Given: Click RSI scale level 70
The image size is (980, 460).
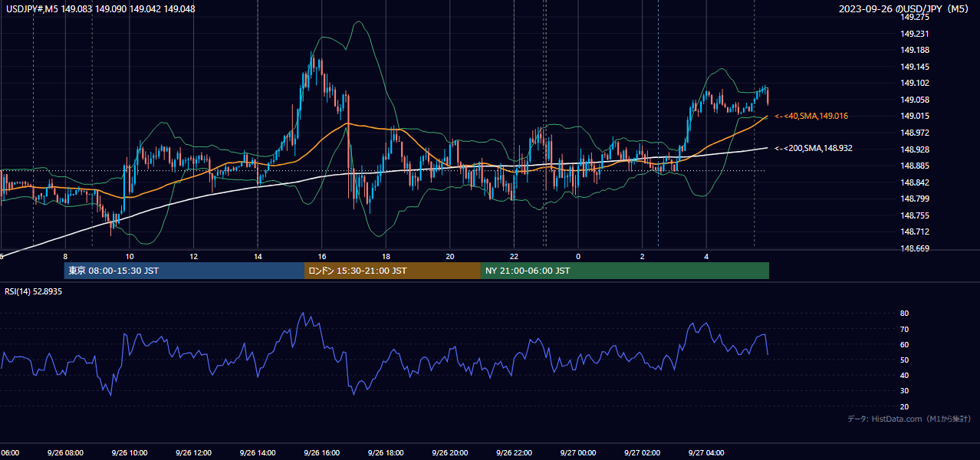Looking at the screenshot, I should point(905,329).
